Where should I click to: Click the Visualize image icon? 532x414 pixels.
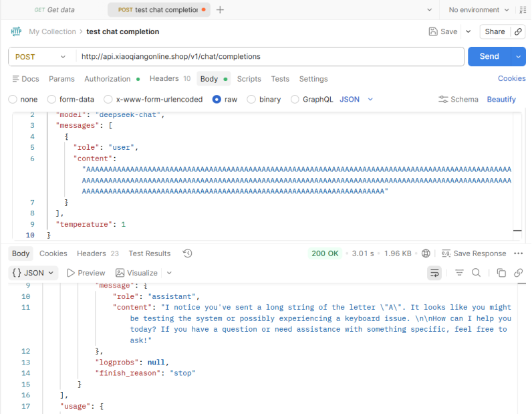point(120,273)
